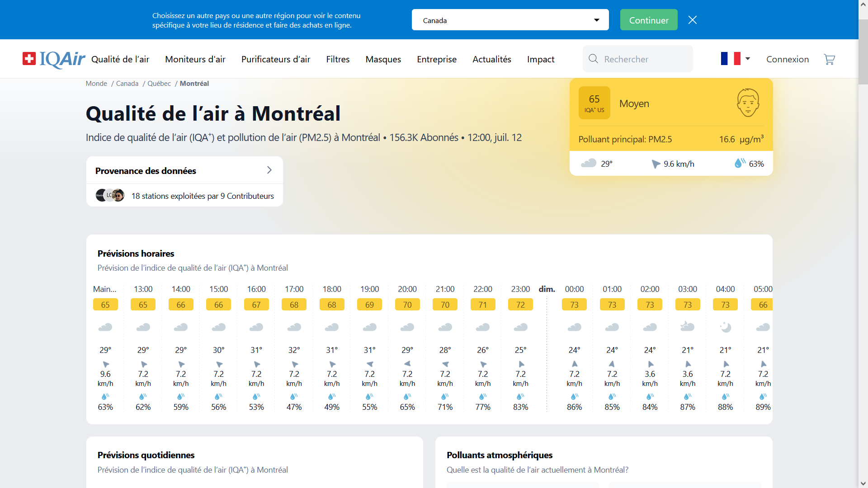Click contributor avatars in data source card
868x488 pixels.
click(x=110, y=195)
